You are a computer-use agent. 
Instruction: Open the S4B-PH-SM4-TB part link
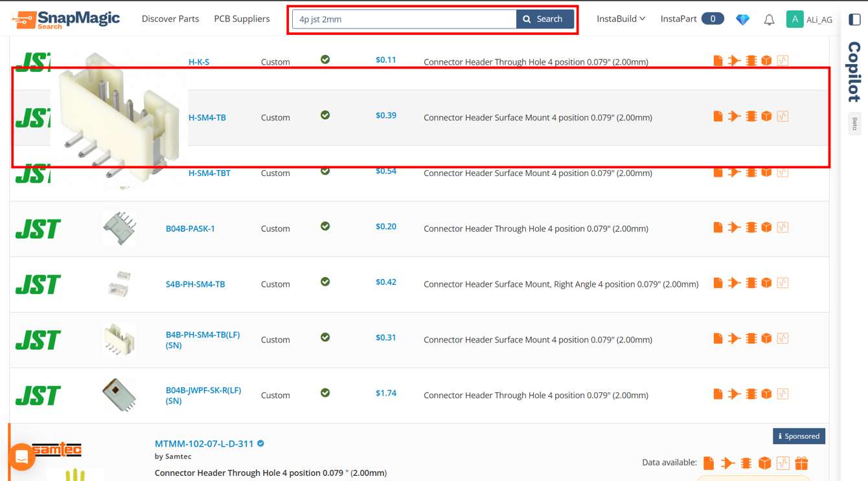click(x=196, y=284)
